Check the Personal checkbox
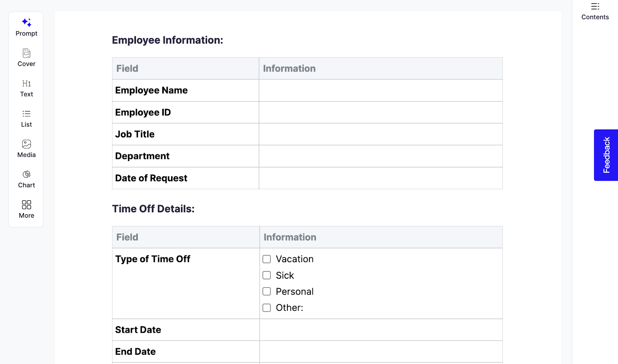Viewport: 618px width, 364px height. click(267, 291)
